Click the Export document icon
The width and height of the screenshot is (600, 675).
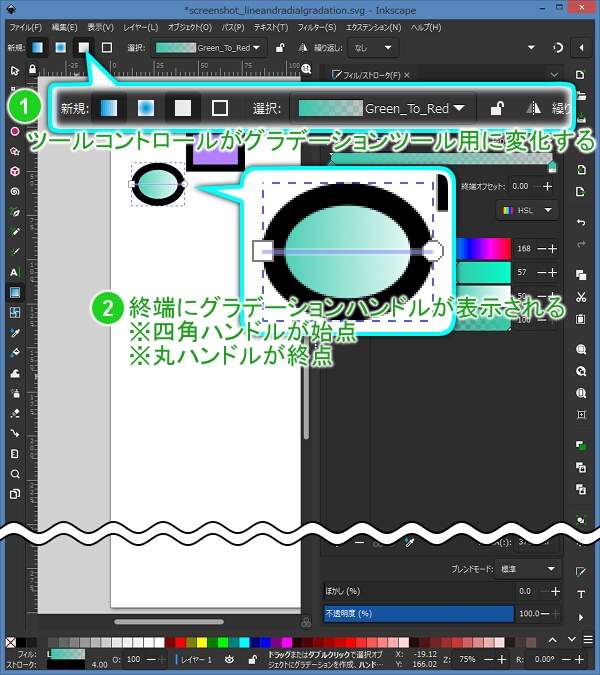coord(581,192)
